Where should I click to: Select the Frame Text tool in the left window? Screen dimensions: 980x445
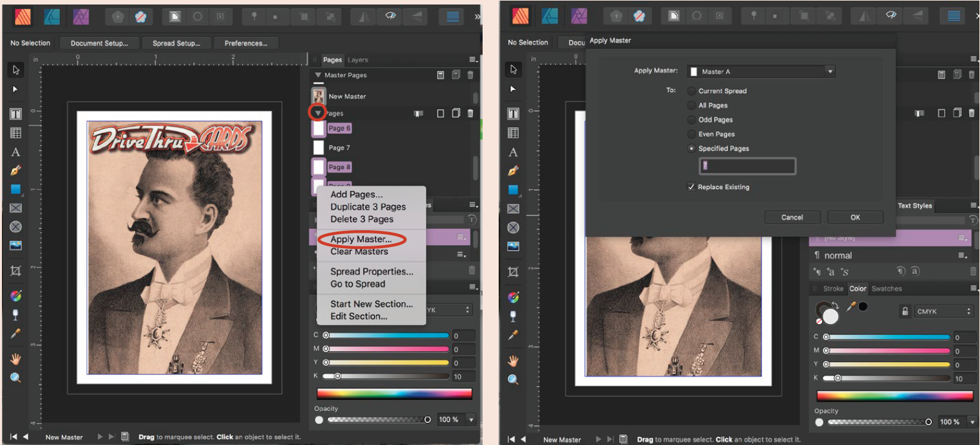(x=16, y=114)
